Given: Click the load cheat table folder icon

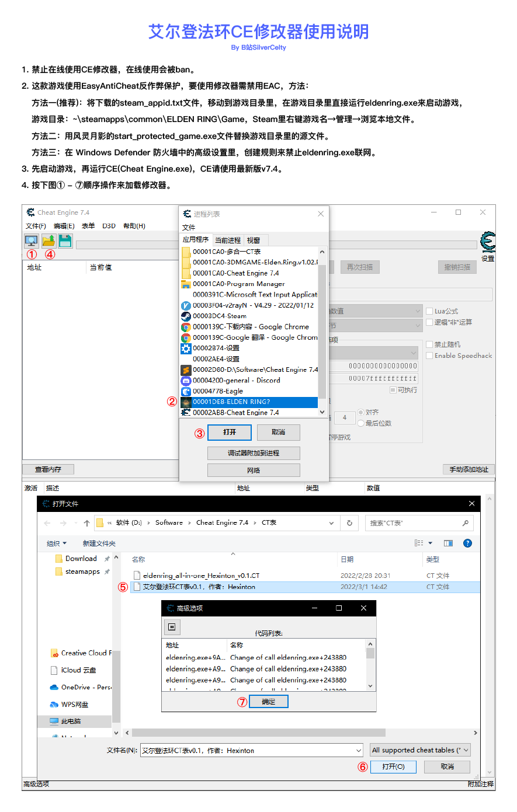Looking at the screenshot, I should tap(48, 241).
